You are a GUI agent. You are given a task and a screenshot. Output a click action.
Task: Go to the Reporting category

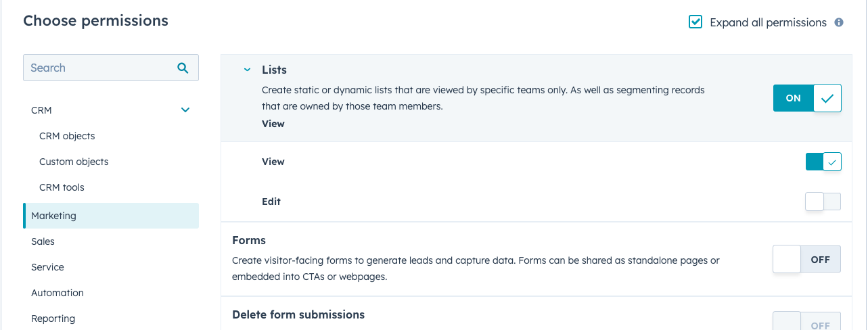click(53, 319)
